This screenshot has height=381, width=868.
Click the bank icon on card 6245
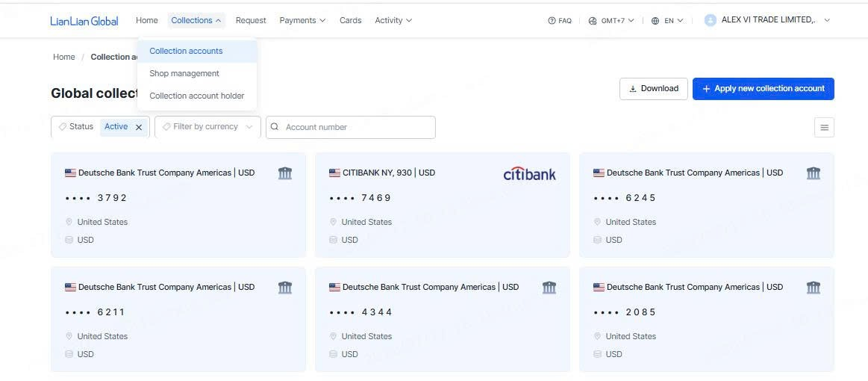(814, 173)
